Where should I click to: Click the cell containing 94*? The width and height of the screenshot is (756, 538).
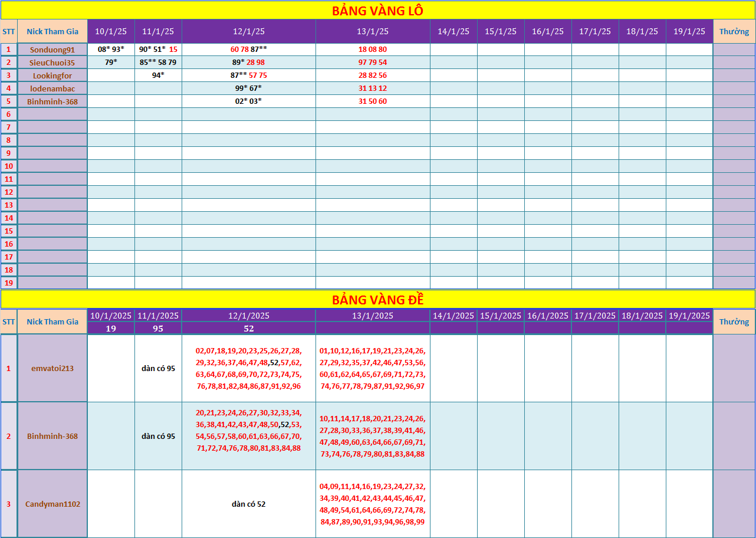point(158,76)
